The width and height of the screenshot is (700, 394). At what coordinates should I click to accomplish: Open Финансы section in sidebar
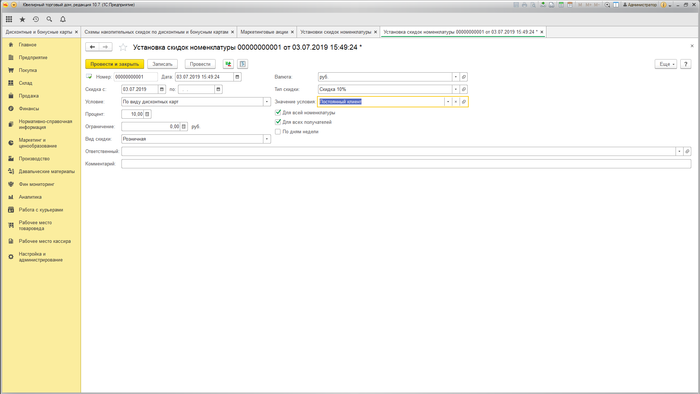29,108
